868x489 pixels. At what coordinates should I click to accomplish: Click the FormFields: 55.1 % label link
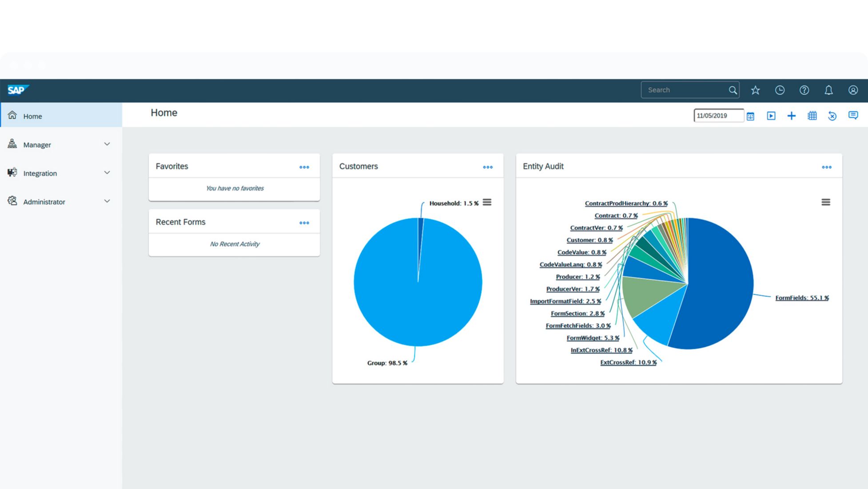point(802,298)
